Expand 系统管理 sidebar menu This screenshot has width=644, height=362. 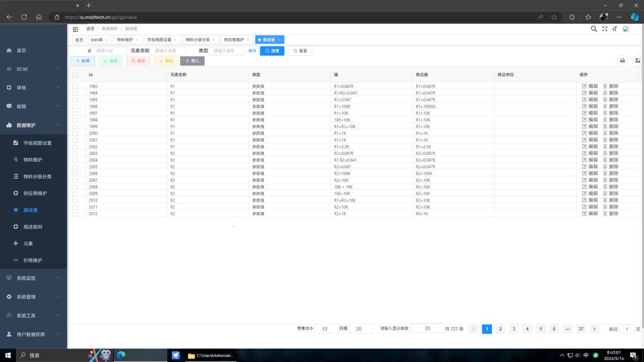click(34, 297)
